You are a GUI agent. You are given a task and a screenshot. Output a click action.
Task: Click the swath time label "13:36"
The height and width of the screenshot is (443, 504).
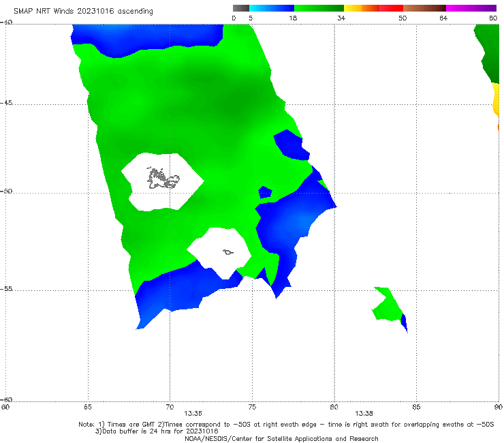(193, 414)
